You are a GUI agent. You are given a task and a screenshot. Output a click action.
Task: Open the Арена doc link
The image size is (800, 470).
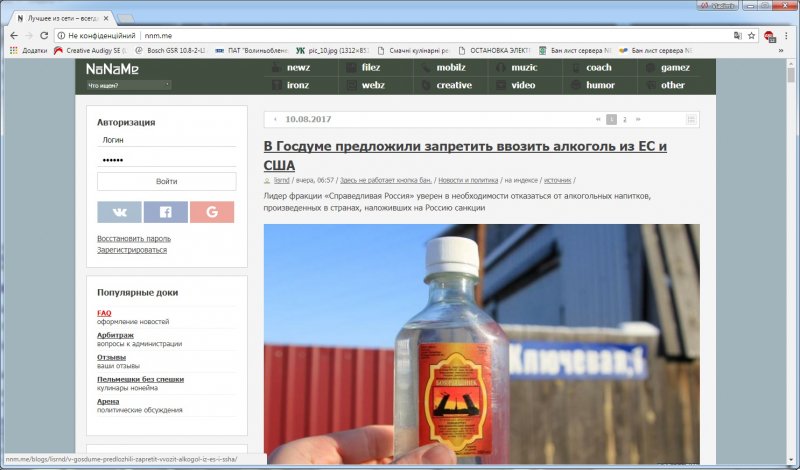(x=108, y=401)
